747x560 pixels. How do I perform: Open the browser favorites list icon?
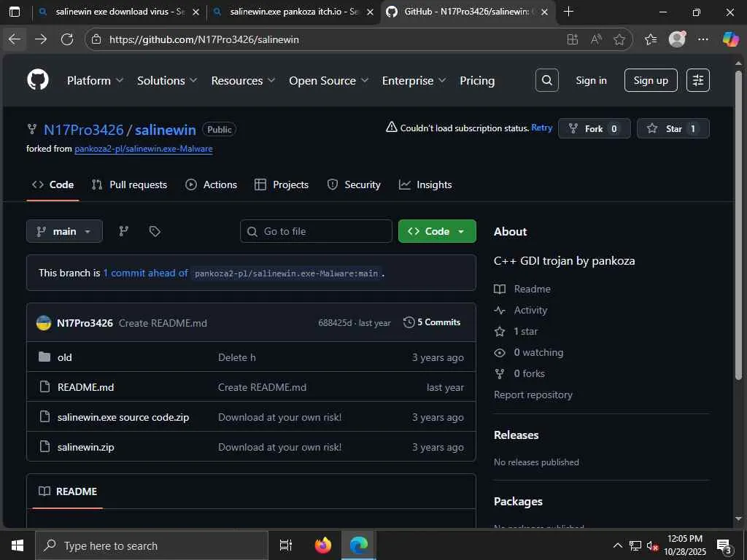coord(650,39)
